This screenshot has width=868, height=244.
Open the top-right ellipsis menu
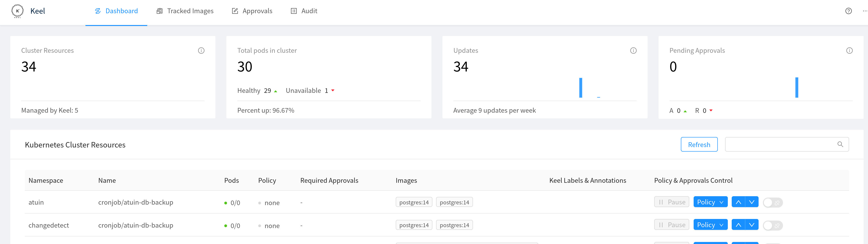click(x=865, y=11)
